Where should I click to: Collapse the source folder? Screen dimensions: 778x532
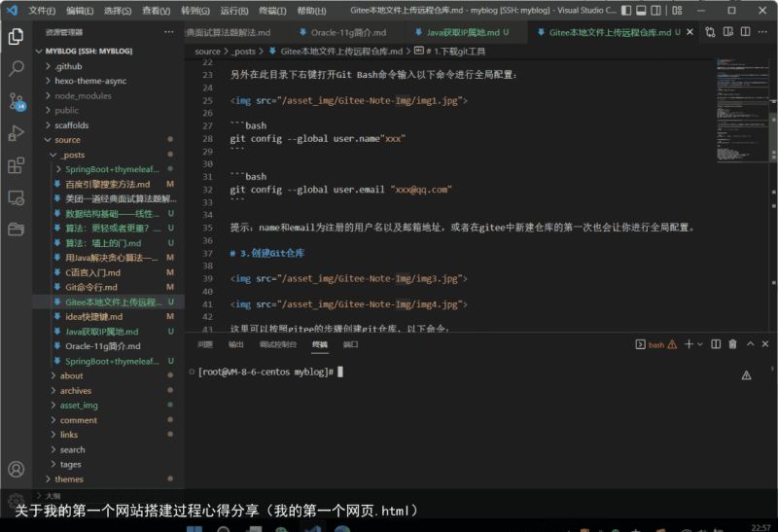[x=108, y=140]
